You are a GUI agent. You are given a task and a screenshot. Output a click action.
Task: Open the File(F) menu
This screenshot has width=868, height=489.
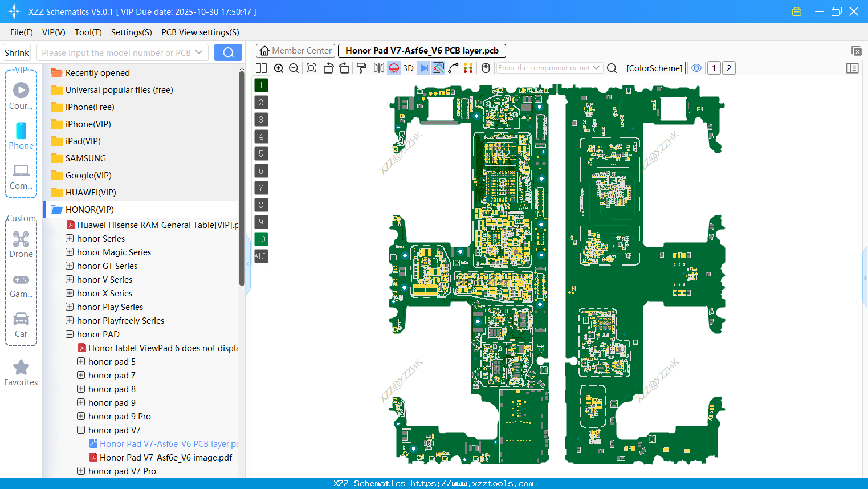22,32
